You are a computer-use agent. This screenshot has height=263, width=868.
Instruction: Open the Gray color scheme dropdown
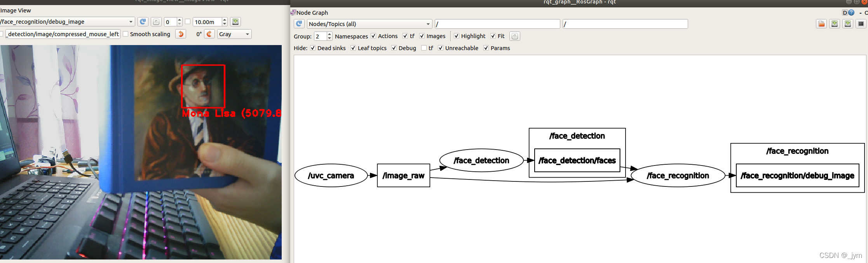pyautogui.click(x=234, y=34)
